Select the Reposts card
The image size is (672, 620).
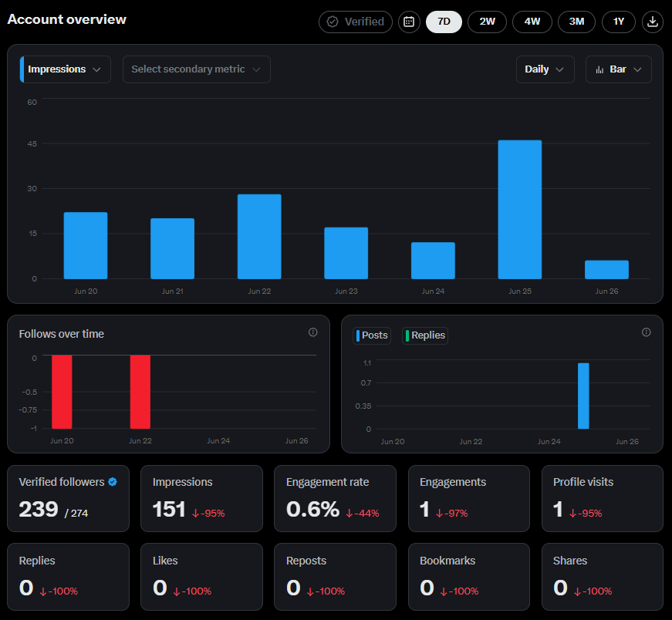pyautogui.click(x=335, y=577)
